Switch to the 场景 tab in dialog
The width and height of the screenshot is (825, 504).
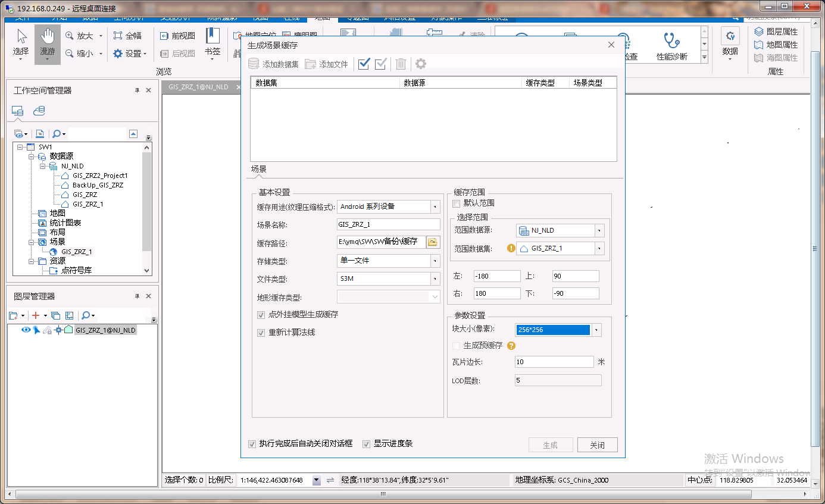(x=259, y=169)
